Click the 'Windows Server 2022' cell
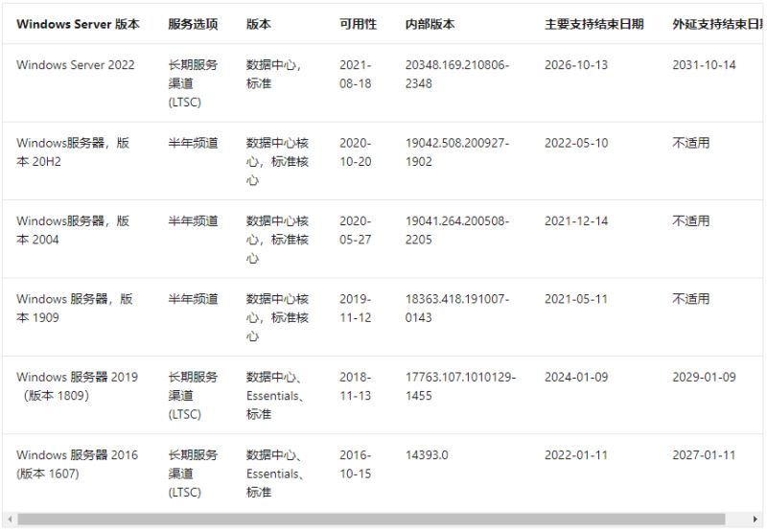Viewport: 767px width, 532px height. (x=76, y=65)
